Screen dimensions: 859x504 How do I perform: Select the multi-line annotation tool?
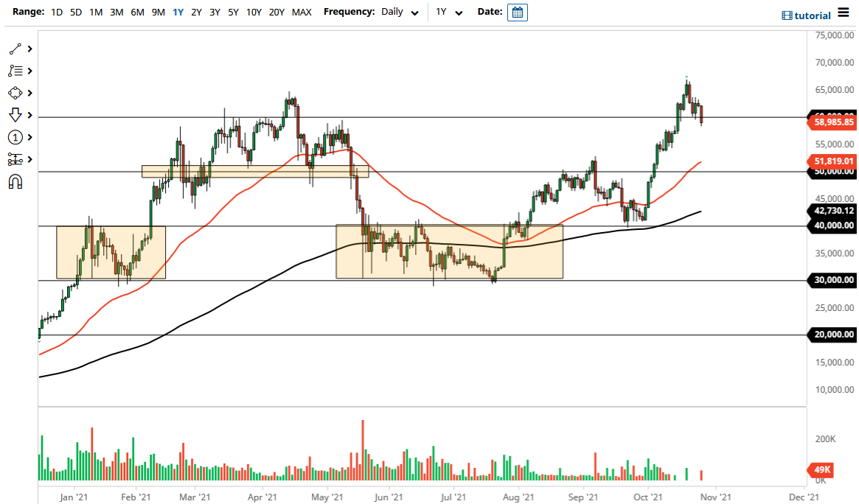(x=16, y=71)
